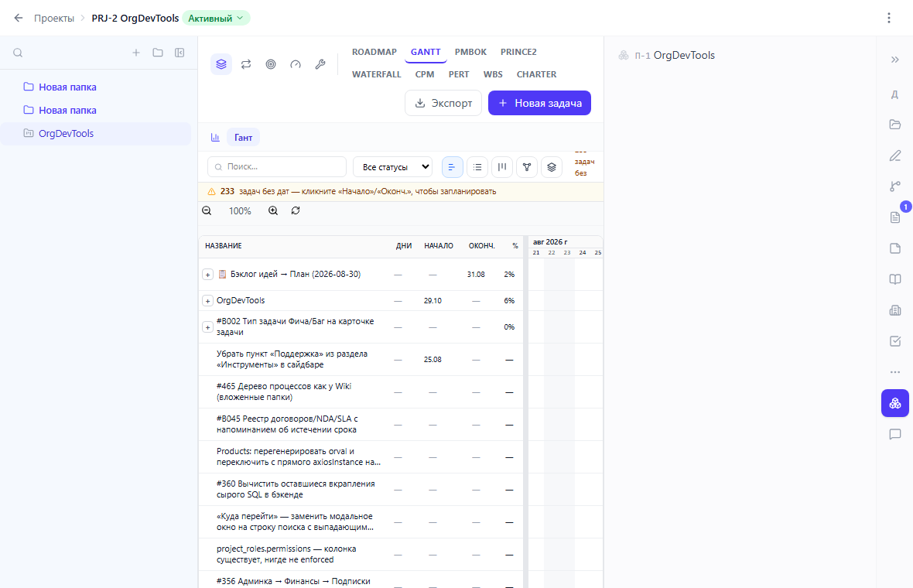913x588 pixels.
Task: Open the chat bubble icon in right rail
Action: (895, 434)
